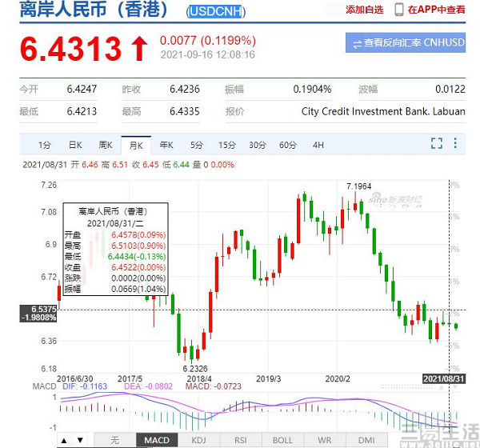
Task: Click the 离岸人民币（香港） page title
Action: (94, 9)
